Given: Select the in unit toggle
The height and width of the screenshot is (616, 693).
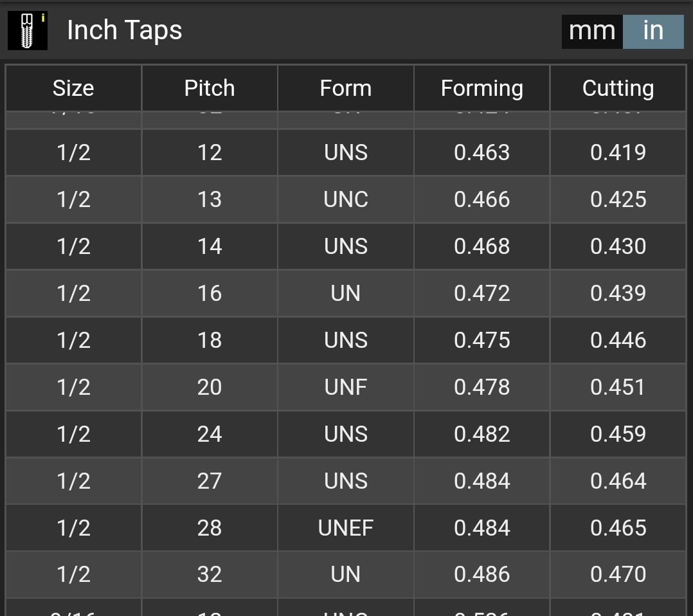Looking at the screenshot, I should coord(652,32).
